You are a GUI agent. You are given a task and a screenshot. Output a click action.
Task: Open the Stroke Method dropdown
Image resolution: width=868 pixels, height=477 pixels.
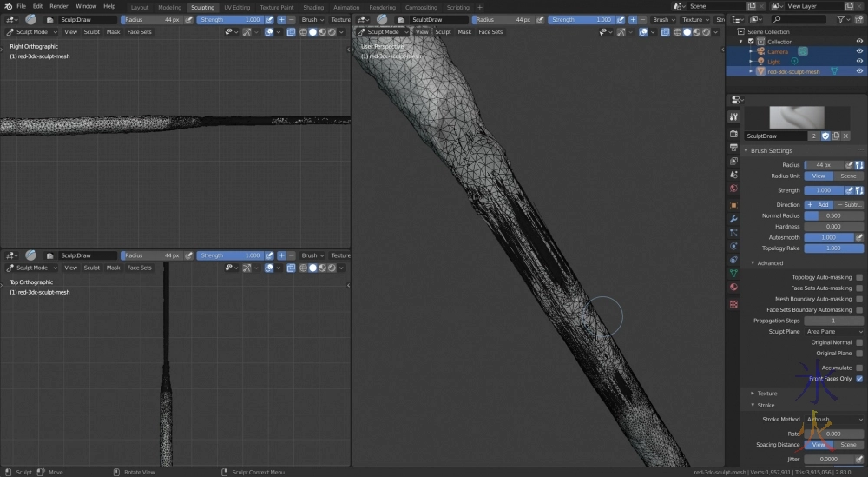[x=834, y=420]
